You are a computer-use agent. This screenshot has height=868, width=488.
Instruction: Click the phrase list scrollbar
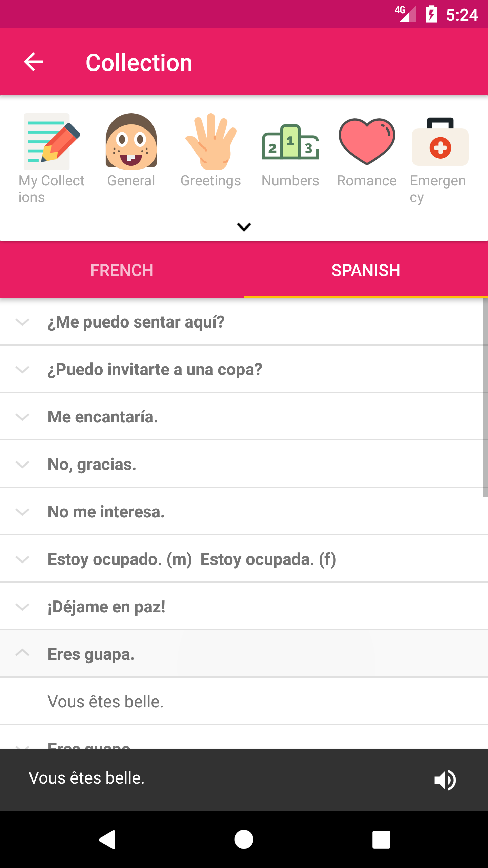click(485, 397)
